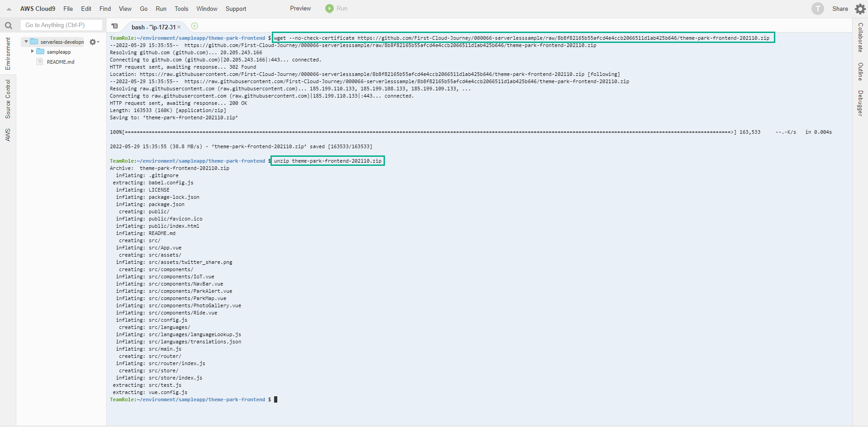Click the Share button
This screenshot has width=868, height=427.
(x=840, y=9)
